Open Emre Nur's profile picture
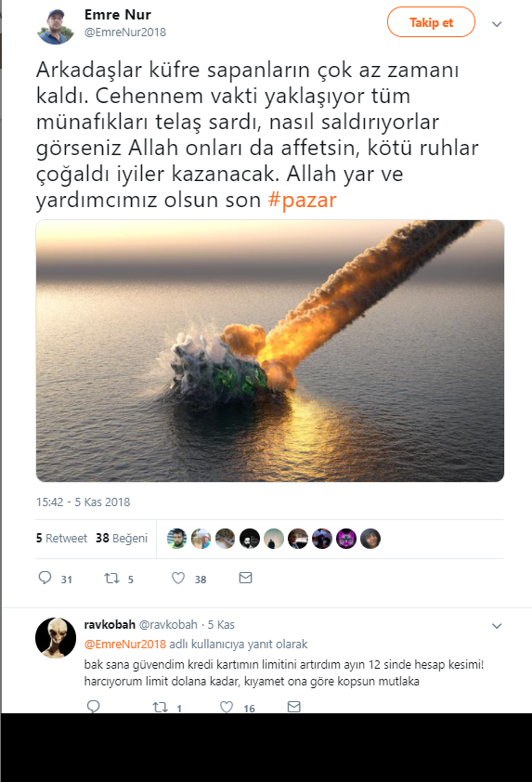Viewport: 532px width, 782px height. [x=56, y=26]
